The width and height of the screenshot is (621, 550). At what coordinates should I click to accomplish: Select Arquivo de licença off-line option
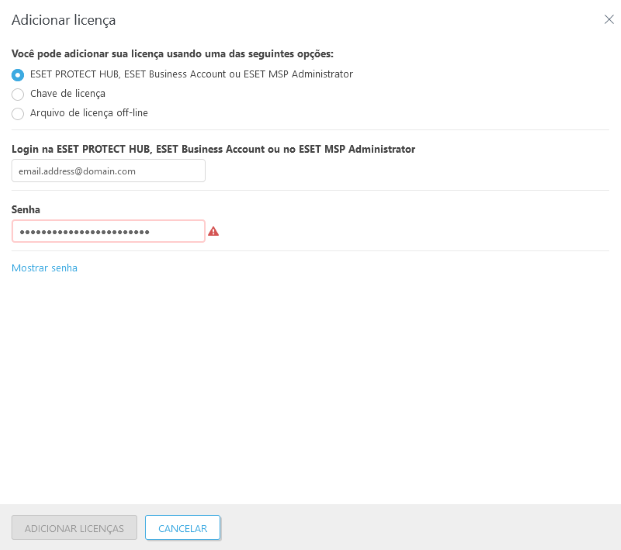pyautogui.click(x=17, y=114)
